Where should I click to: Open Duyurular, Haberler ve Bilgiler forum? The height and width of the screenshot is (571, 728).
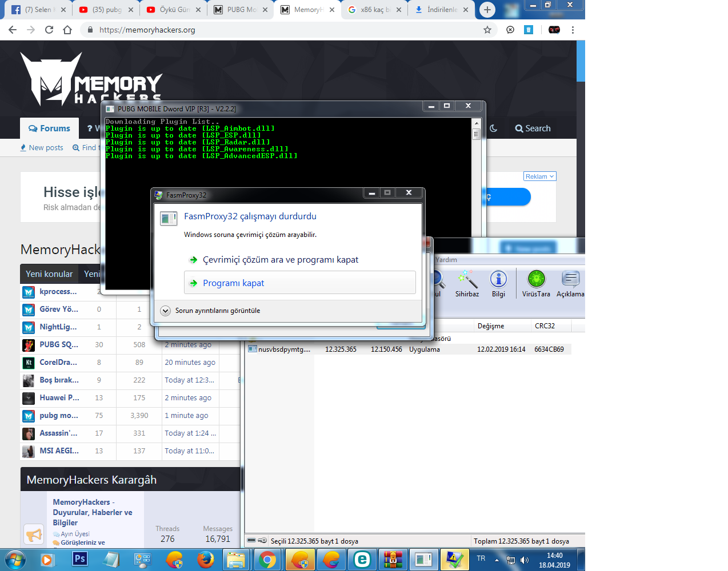tap(93, 512)
